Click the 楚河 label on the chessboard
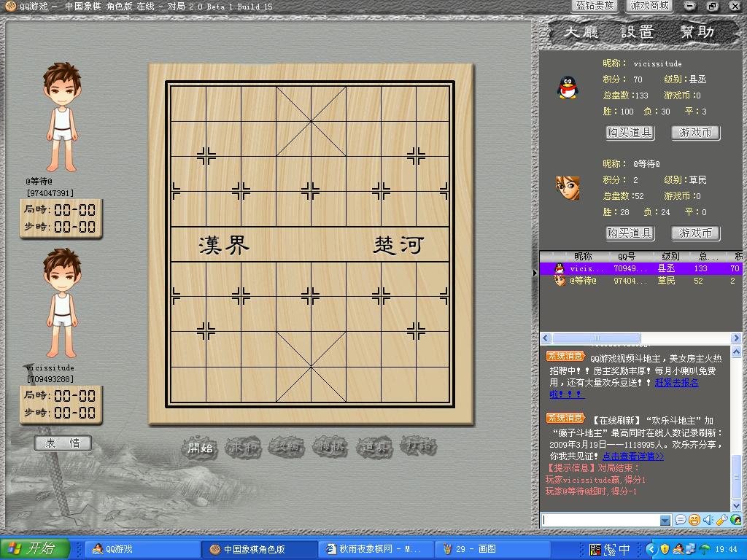This screenshot has height=560, width=747. coord(398,245)
